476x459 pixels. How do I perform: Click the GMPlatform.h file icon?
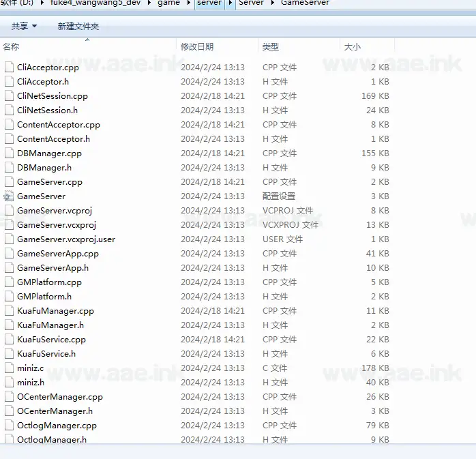[x=9, y=296]
